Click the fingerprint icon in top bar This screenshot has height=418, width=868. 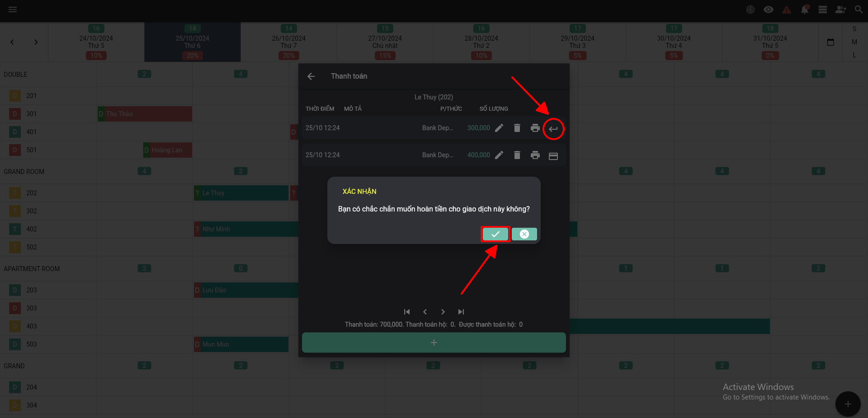tap(750, 9)
